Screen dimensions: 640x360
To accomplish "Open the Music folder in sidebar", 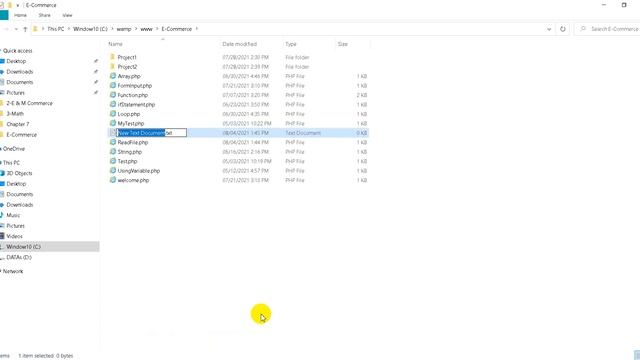I will [13, 215].
